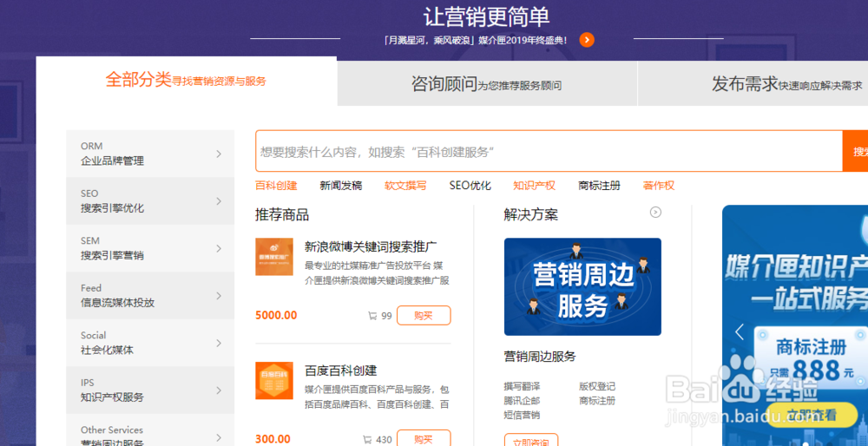The height and width of the screenshot is (446, 868).
Task: Select the 社会化媒体 category text
Action: tap(107, 351)
